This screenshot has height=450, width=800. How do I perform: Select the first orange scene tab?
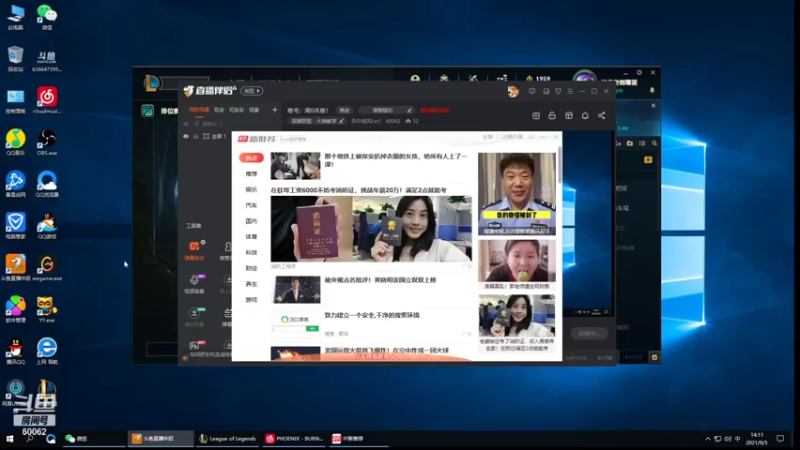point(199,110)
